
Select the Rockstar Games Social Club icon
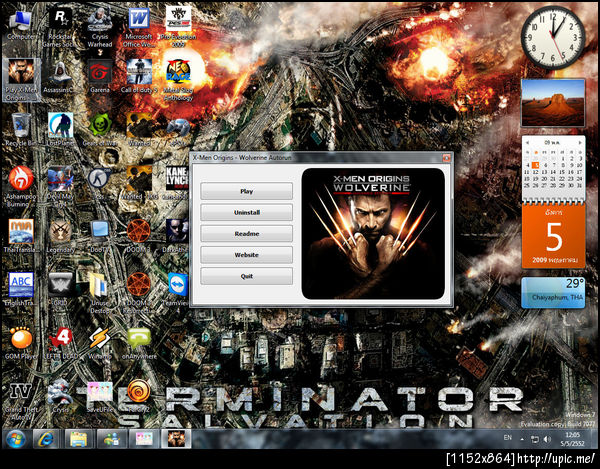[x=60, y=28]
